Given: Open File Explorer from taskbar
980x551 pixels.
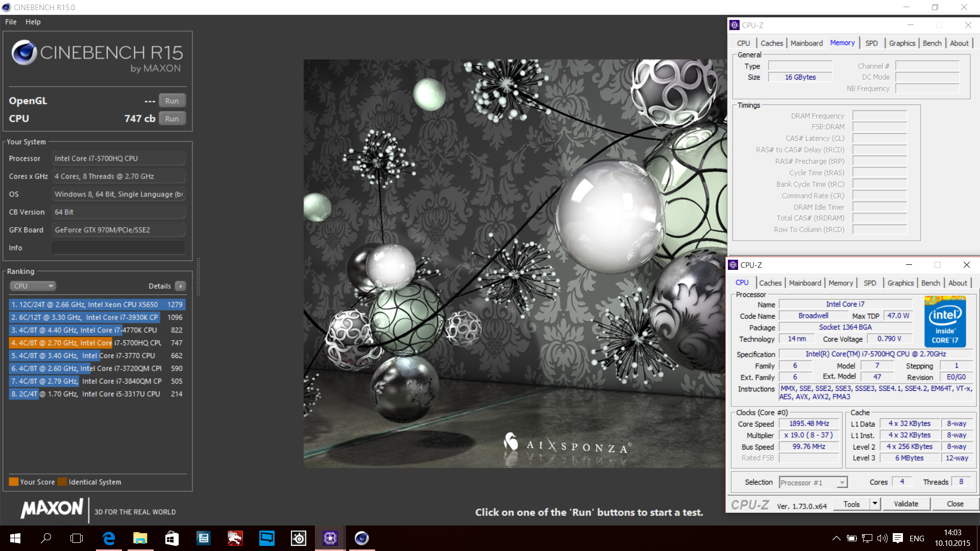Looking at the screenshot, I should point(140,538).
